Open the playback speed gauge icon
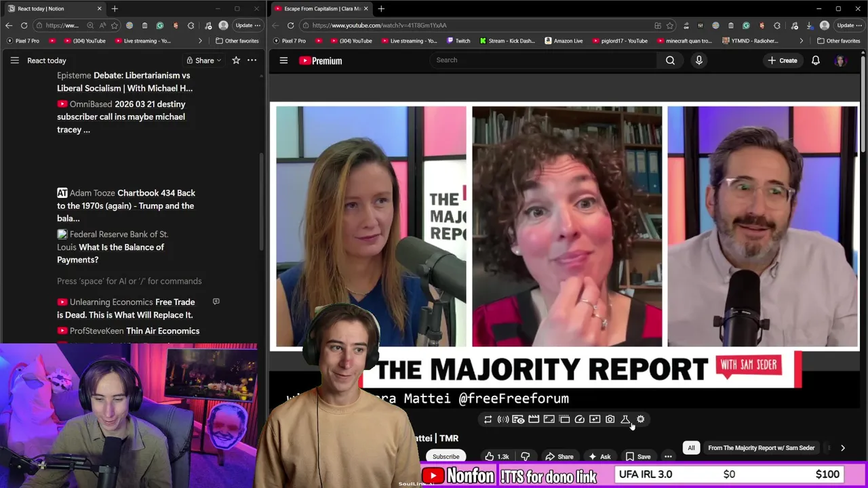This screenshot has width=868, height=488. pos(579,420)
